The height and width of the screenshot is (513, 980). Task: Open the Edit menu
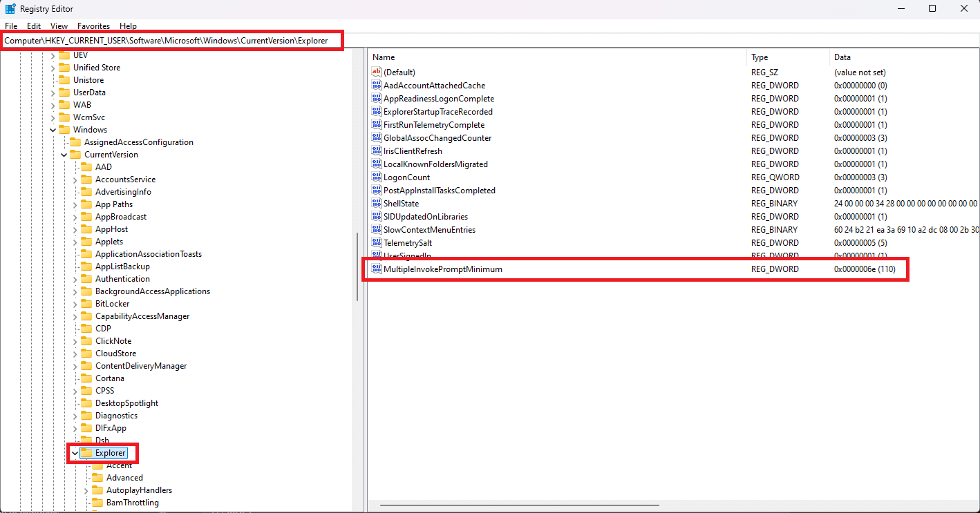tap(34, 26)
